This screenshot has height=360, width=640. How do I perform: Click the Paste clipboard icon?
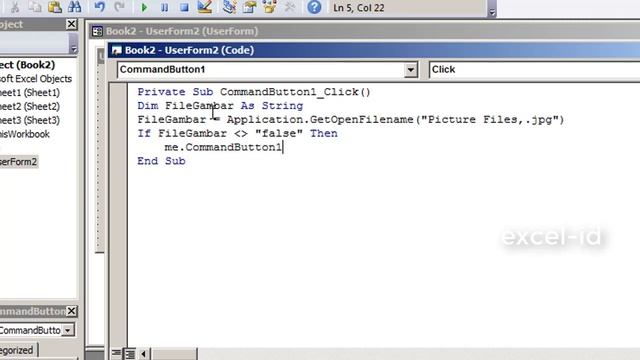(x=55, y=7)
